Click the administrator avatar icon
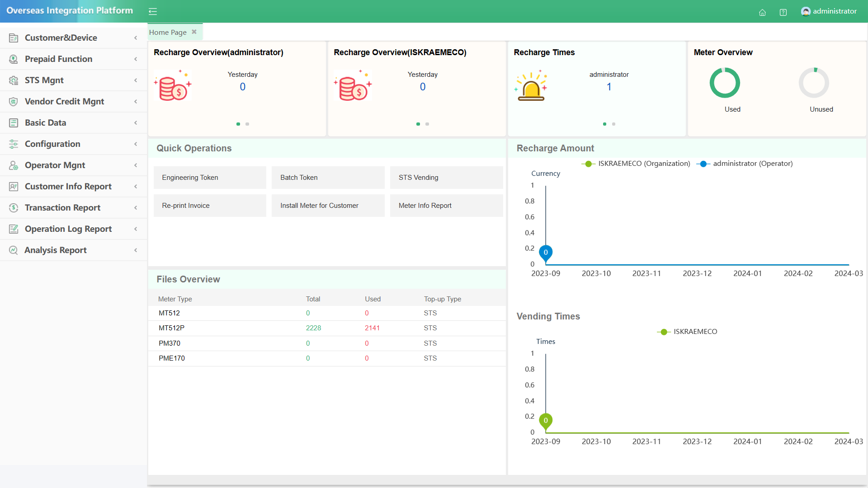The height and width of the screenshot is (488, 868). (805, 11)
